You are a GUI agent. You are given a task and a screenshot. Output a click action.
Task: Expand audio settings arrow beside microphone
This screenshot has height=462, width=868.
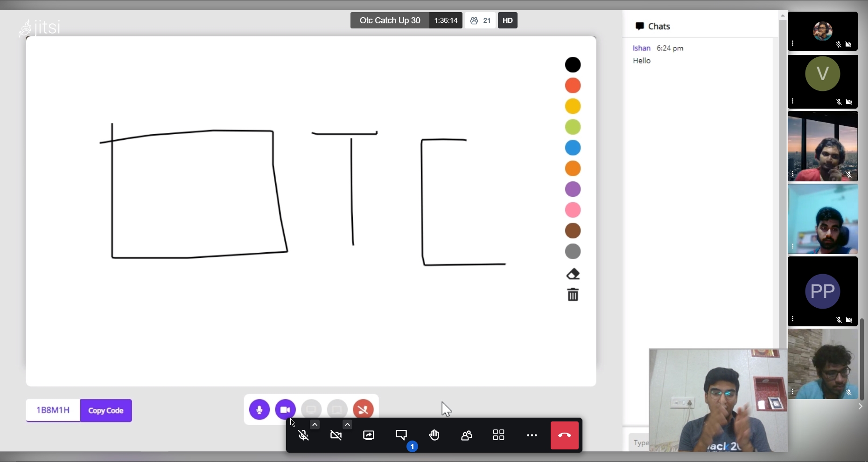click(x=315, y=425)
